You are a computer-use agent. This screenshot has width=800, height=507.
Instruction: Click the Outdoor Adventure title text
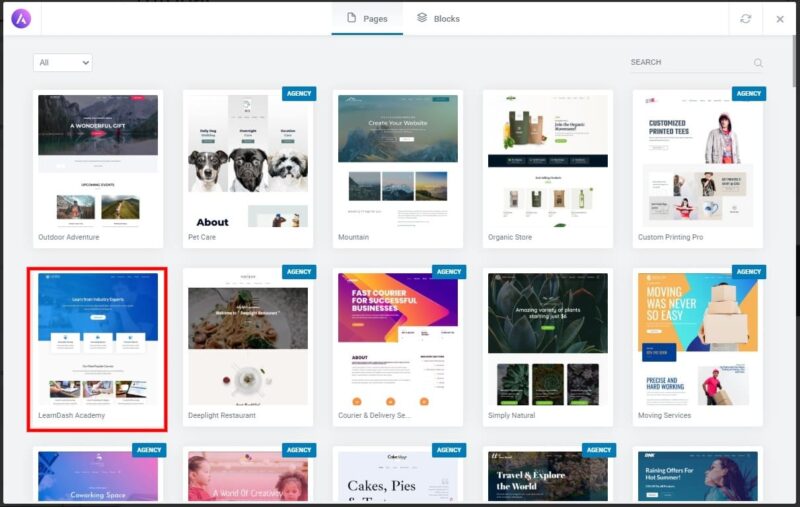coord(69,237)
